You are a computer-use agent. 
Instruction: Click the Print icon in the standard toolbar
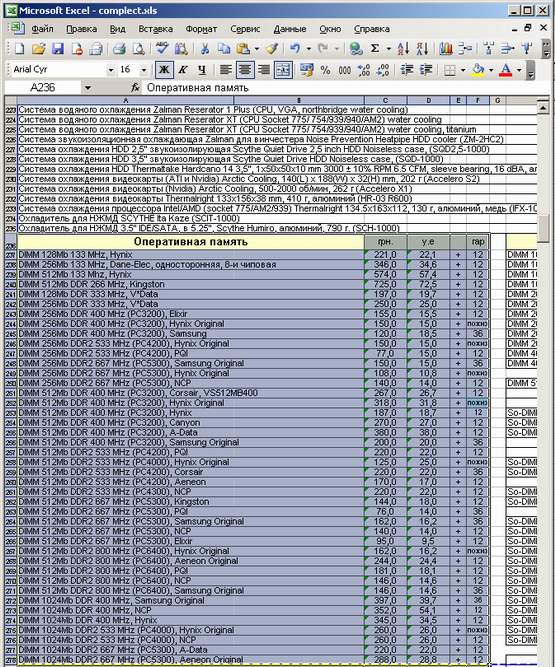pos(119,49)
